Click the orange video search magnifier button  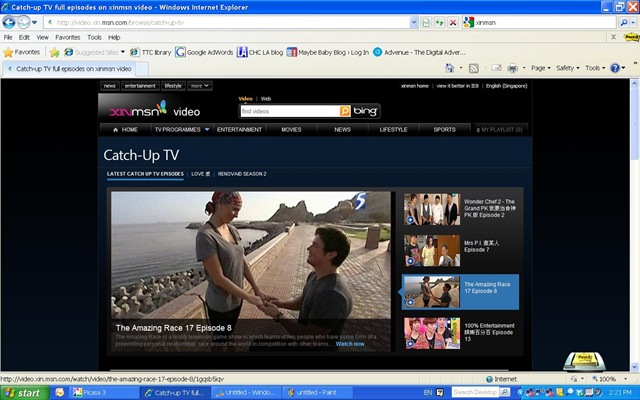click(x=345, y=111)
